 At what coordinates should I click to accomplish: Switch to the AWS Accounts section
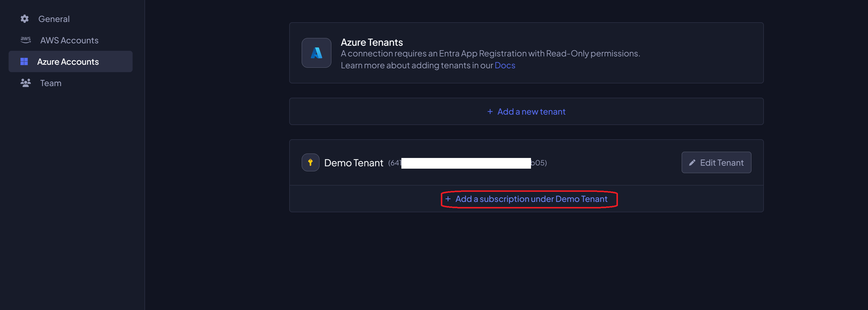pyautogui.click(x=69, y=40)
